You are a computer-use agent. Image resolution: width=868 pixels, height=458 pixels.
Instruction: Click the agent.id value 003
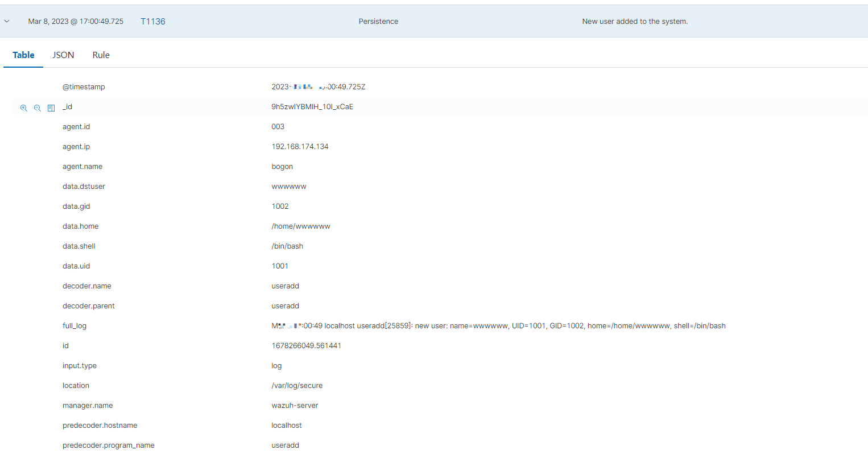[278, 127]
